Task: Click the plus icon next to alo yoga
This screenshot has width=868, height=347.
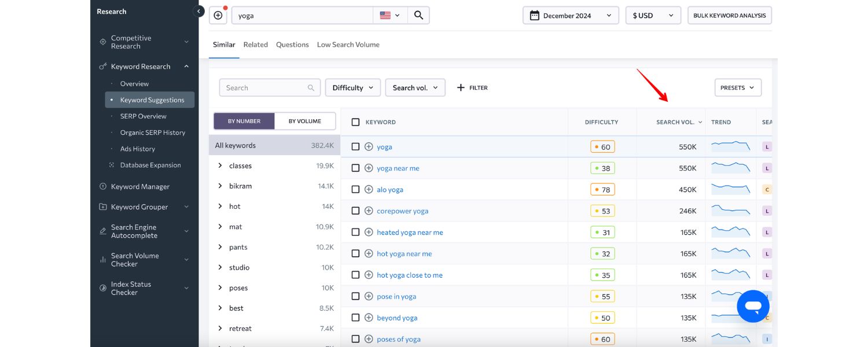Action: click(369, 190)
